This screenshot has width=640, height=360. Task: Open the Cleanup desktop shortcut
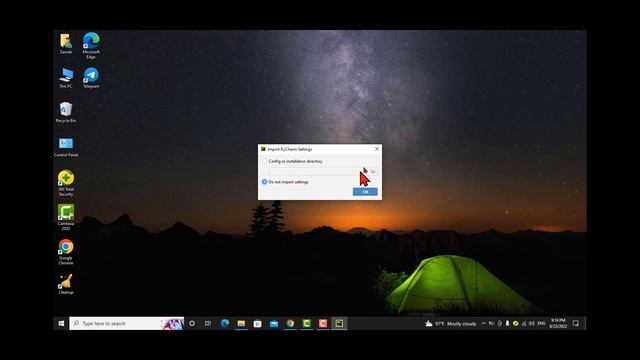pyautogui.click(x=66, y=284)
